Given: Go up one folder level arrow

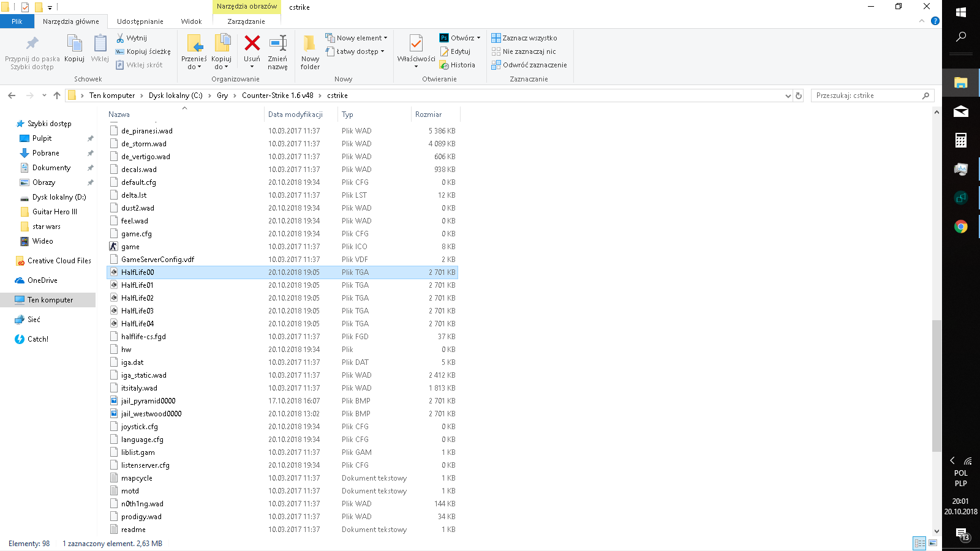Looking at the screenshot, I should tap(57, 96).
